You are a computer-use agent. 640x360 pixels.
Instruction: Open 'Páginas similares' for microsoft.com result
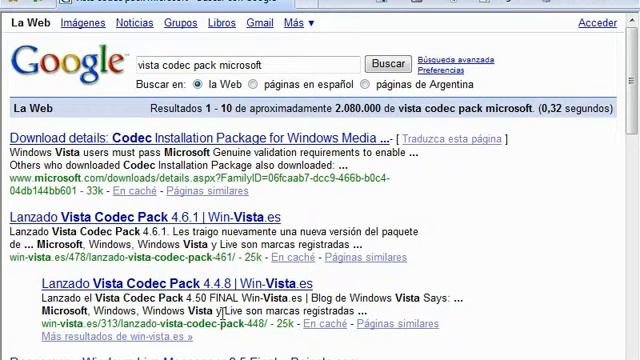click(207, 191)
